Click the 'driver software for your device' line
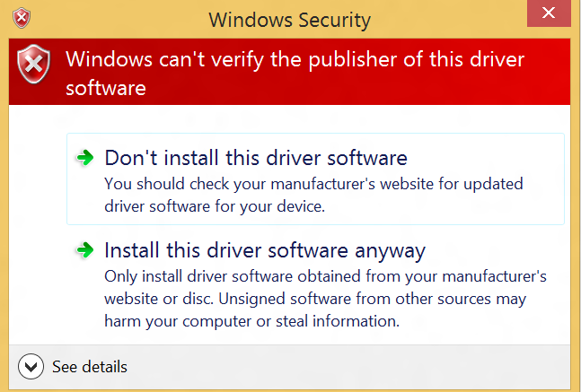The height and width of the screenshot is (392, 581). (215, 206)
